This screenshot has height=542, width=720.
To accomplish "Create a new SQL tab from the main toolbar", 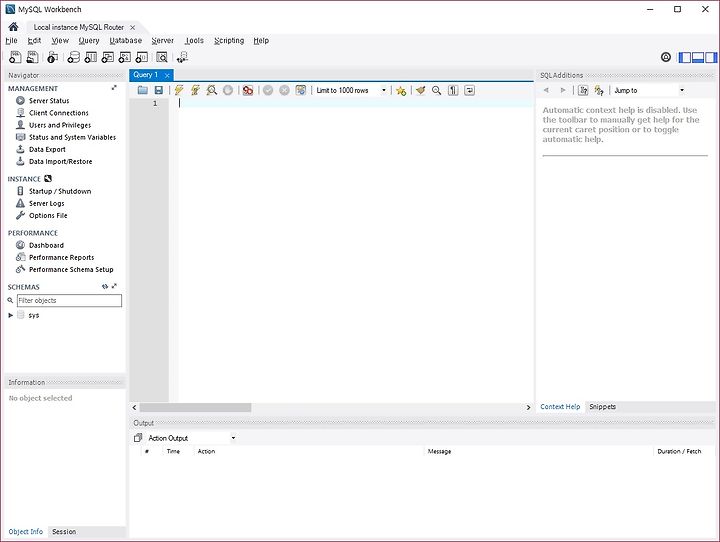I will point(15,57).
